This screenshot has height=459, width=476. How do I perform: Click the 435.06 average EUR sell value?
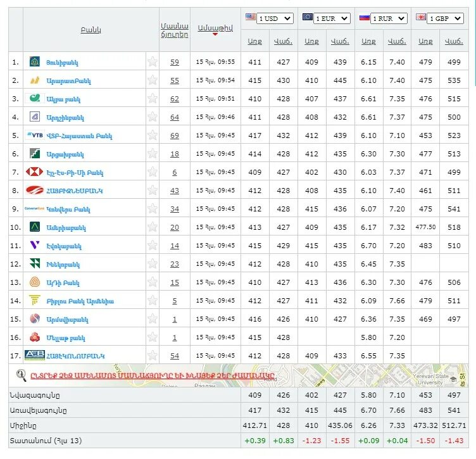click(340, 425)
